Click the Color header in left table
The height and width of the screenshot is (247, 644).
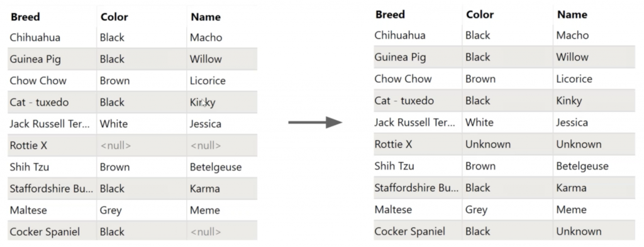point(114,17)
